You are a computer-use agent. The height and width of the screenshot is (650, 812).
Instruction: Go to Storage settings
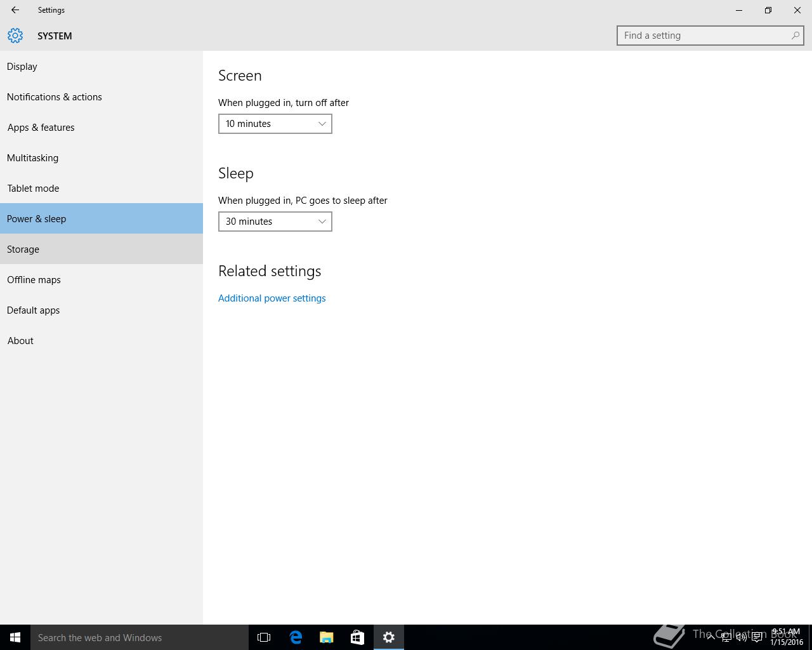tap(23, 249)
